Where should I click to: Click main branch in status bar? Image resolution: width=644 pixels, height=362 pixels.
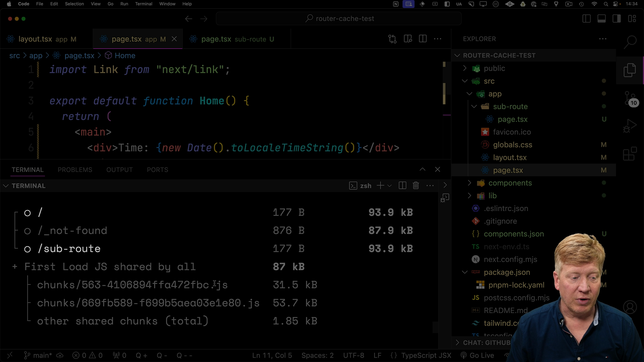38,355
